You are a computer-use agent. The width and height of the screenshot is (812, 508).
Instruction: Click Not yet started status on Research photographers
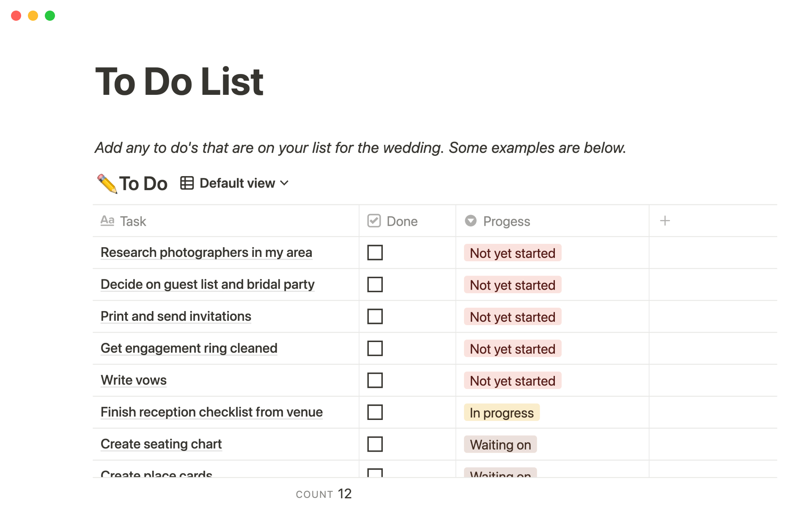click(x=512, y=253)
